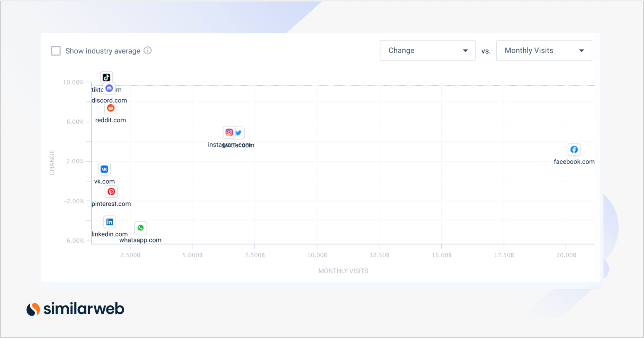The width and height of the screenshot is (644, 338).
Task: Click the pinterest.com label
Action: [111, 204]
